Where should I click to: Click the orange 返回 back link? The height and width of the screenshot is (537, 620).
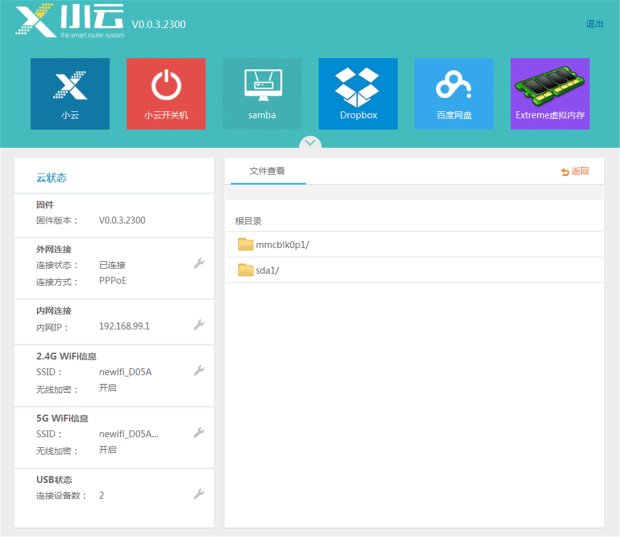pos(575,171)
